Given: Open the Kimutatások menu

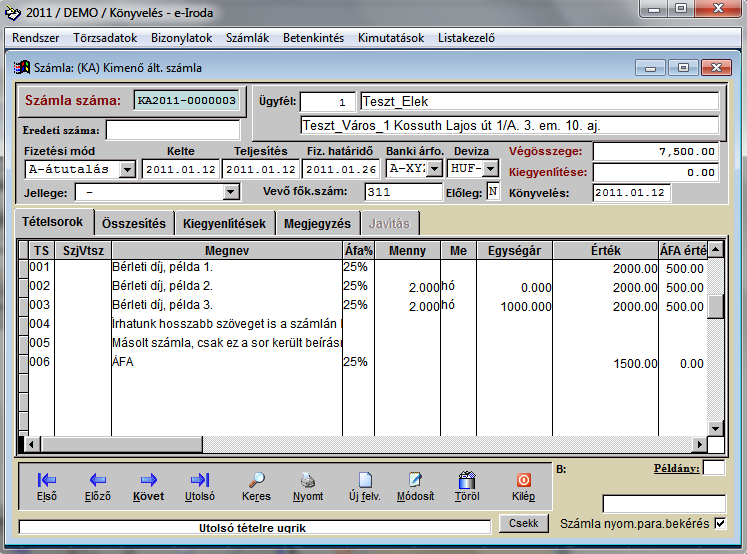Looking at the screenshot, I should (x=393, y=38).
